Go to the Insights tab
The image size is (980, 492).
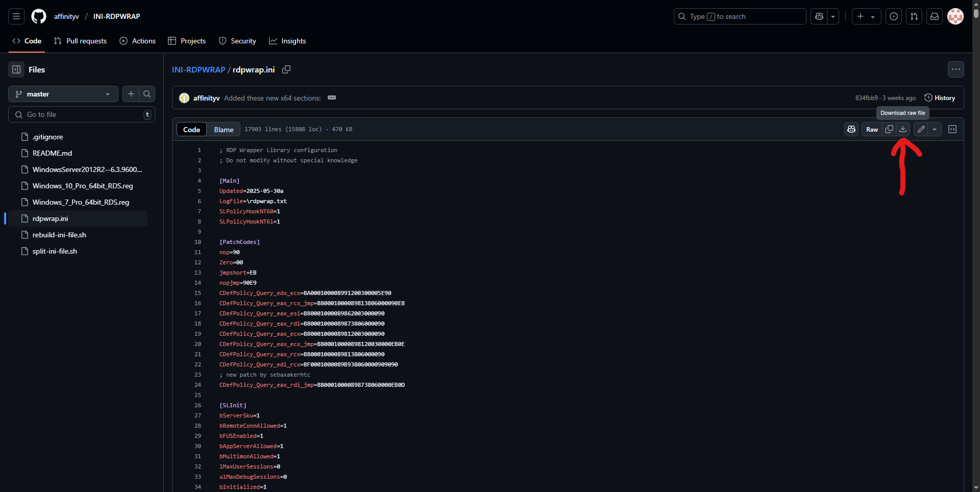point(287,41)
